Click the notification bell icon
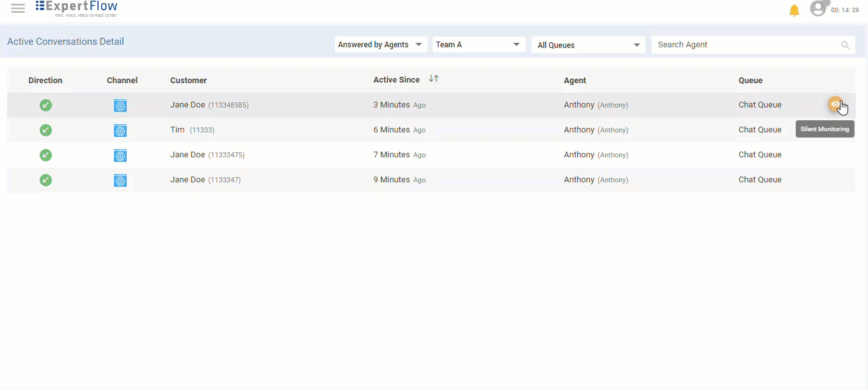The height and width of the screenshot is (389, 868). pyautogui.click(x=794, y=10)
